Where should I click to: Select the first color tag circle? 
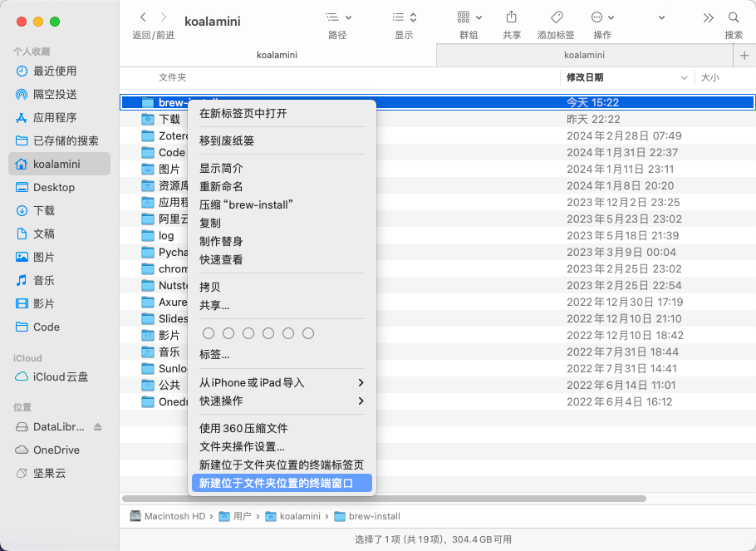(209, 333)
